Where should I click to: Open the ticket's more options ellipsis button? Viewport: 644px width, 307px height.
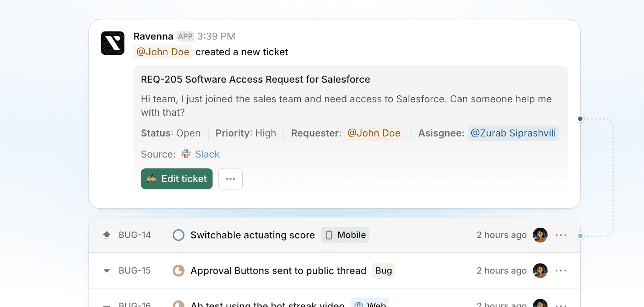(230, 179)
